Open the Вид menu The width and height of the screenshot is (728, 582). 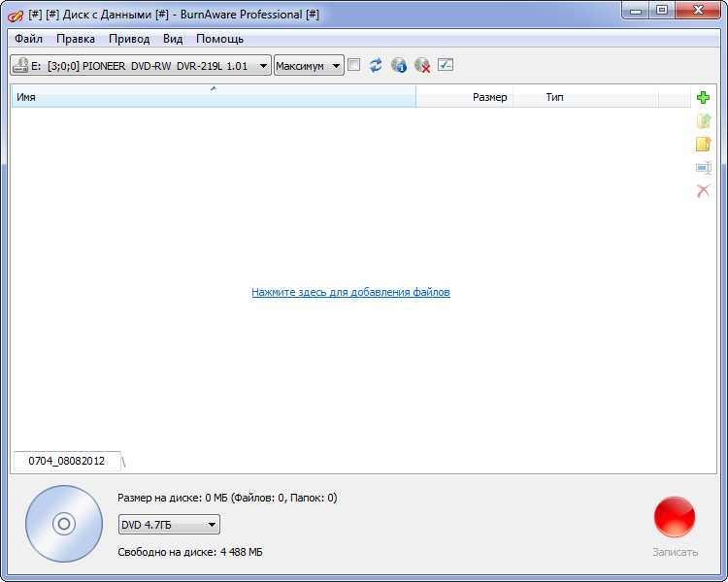click(173, 39)
